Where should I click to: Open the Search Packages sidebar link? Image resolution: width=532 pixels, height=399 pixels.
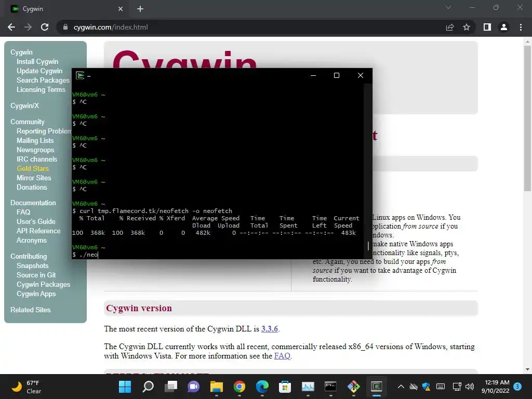click(43, 80)
